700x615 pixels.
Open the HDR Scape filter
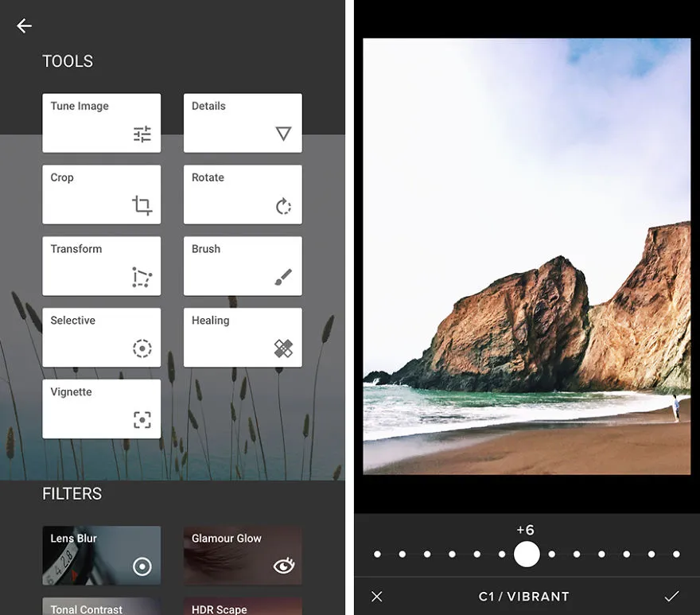pyautogui.click(x=243, y=606)
